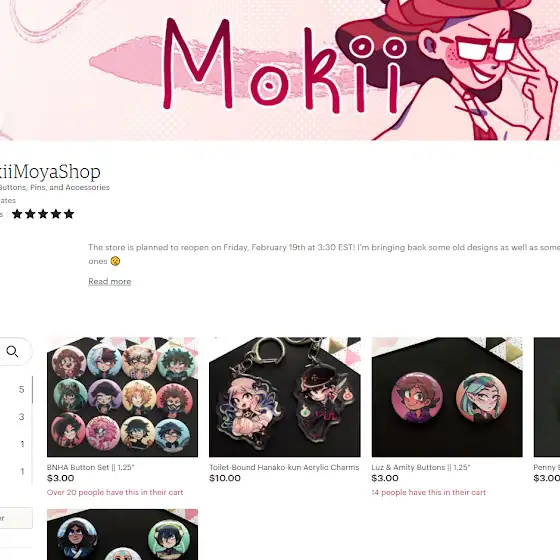Click the partially visible sidebar button

point(16,518)
